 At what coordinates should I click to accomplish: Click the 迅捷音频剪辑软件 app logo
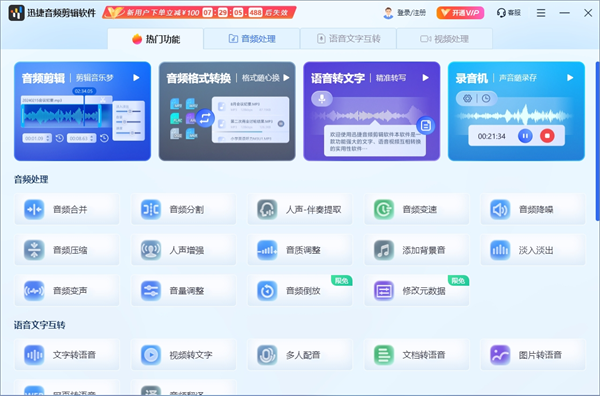[x=16, y=13]
